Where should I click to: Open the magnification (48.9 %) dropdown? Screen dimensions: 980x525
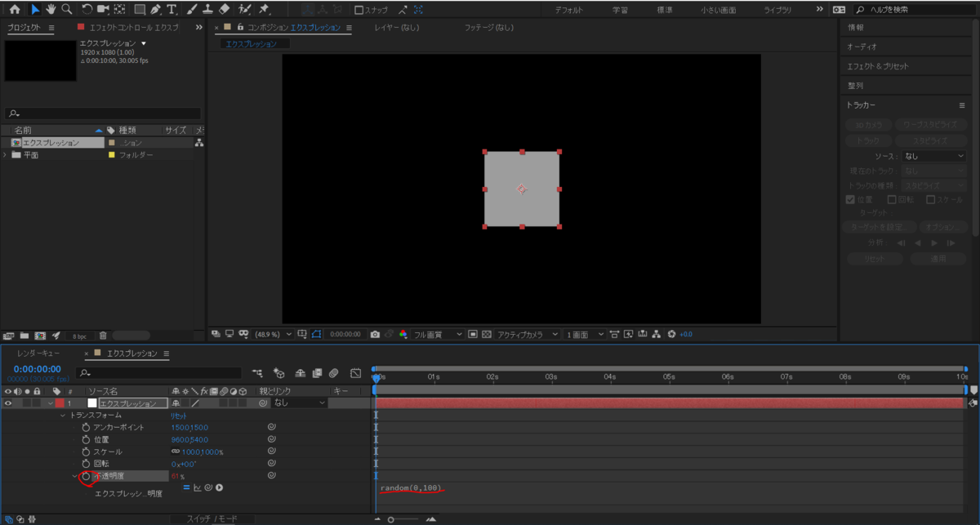coord(274,334)
